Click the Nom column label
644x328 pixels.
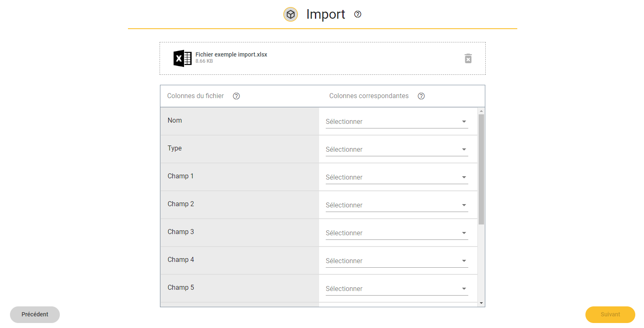[x=175, y=120]
